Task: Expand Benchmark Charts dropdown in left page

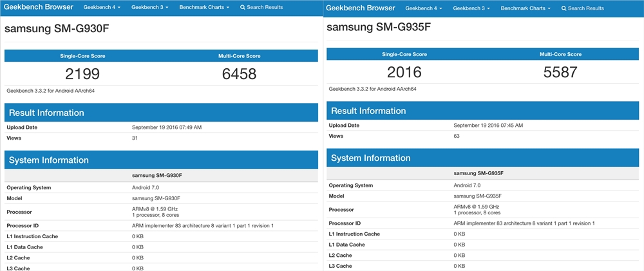Action: 204,7
